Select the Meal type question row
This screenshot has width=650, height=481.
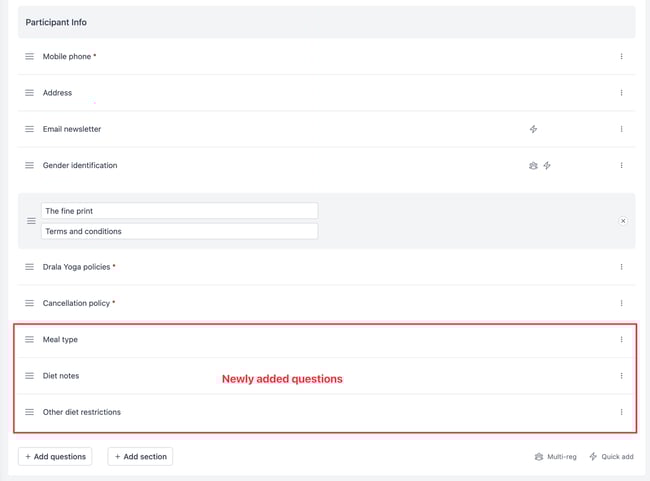point(325,340)
